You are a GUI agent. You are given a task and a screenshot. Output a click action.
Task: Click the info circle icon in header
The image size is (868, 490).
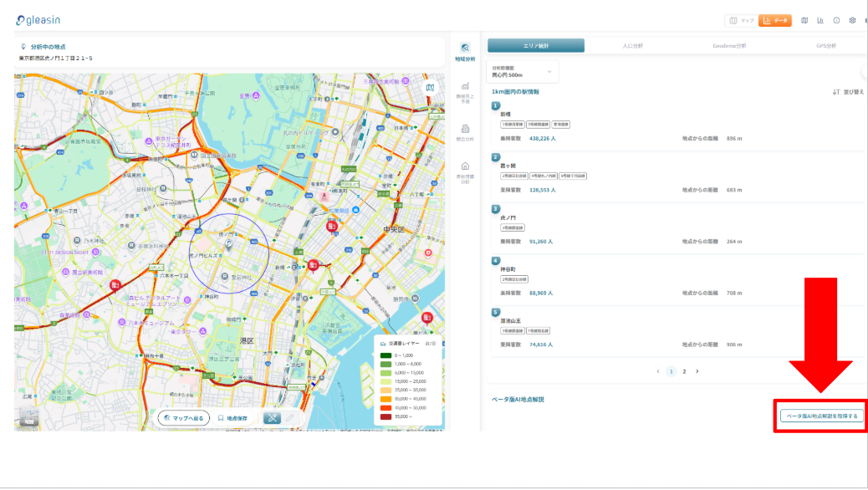(x=836, y=20)
